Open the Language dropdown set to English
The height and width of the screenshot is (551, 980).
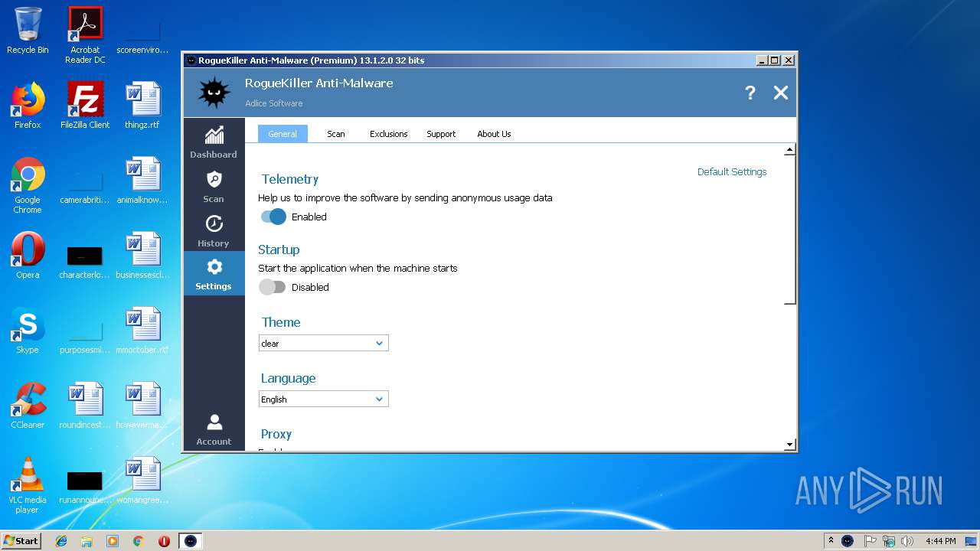(324, 399)
